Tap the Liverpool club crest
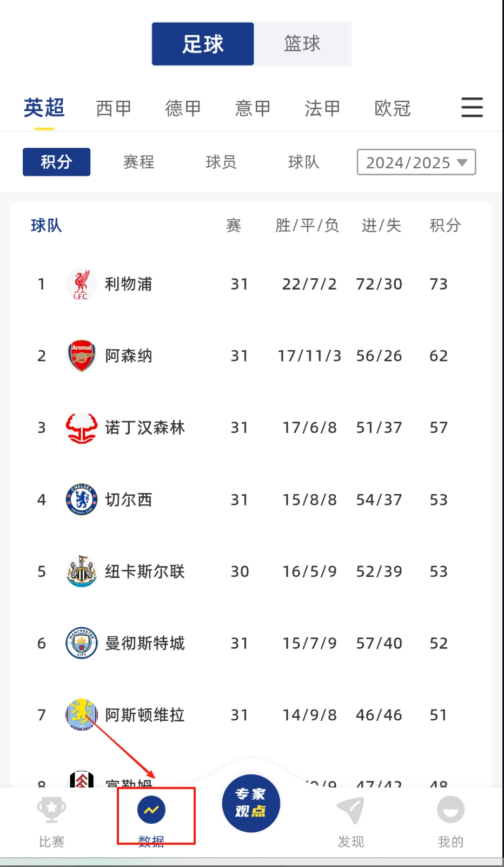The image size is (504, 867). 81,284
